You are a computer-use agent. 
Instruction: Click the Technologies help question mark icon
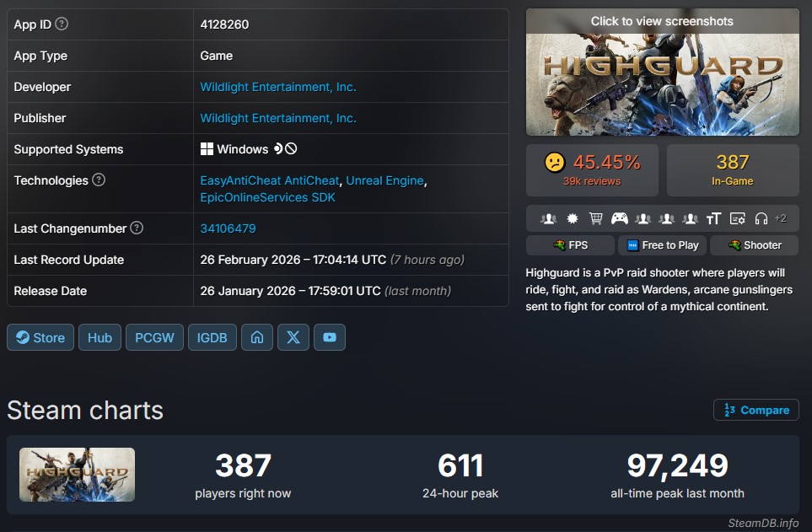point(99,180)
